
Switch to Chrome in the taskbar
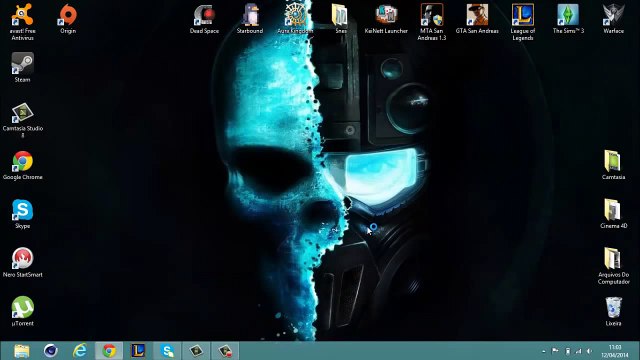coord(109,351)
